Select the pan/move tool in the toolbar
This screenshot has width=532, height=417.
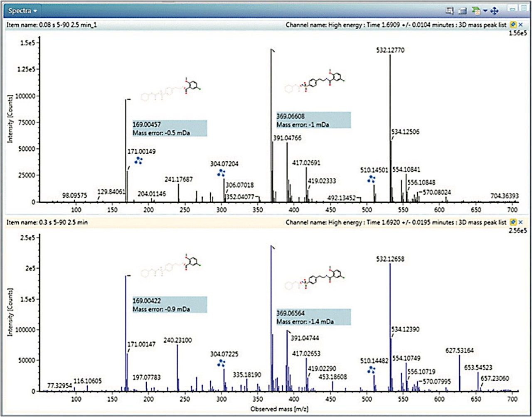coord(494,11)
